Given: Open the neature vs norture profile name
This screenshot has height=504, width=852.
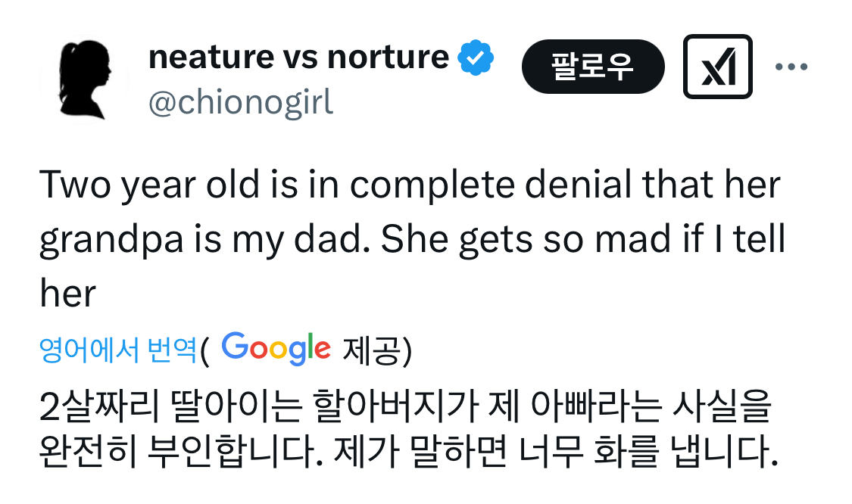Looking at the screenshot, I should [x=298, y=57].
